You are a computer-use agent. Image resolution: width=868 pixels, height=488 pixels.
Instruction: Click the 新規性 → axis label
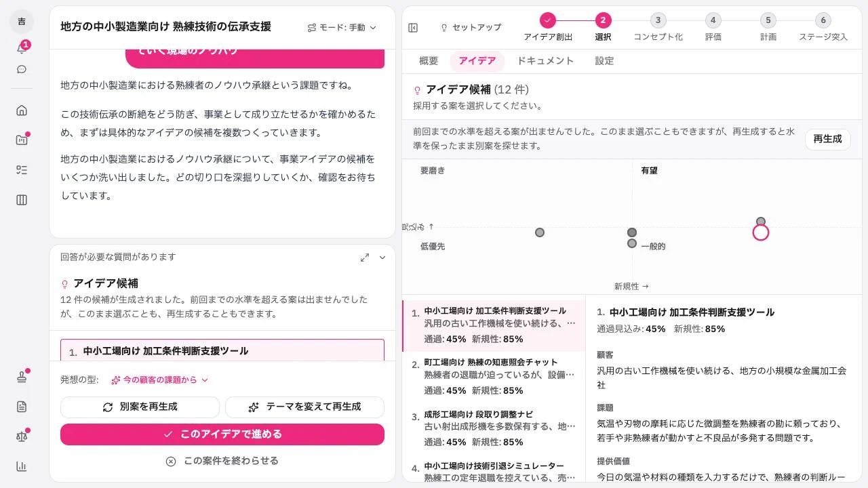(631, 287)
